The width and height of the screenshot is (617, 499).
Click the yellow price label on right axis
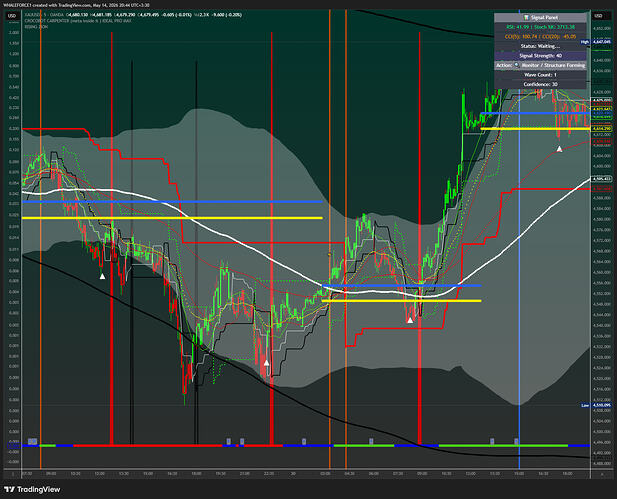tap(602, 128)
